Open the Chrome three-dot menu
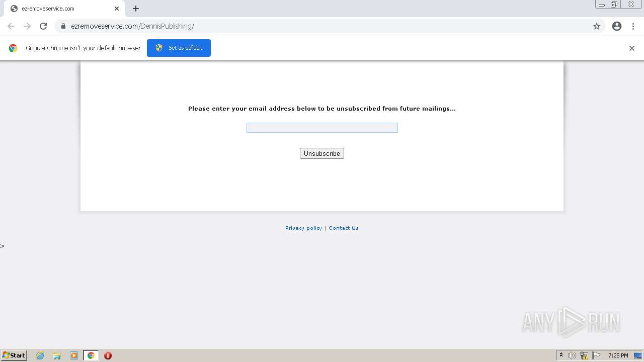The width and height of the screenshot is (644, 362). point(633,26)
